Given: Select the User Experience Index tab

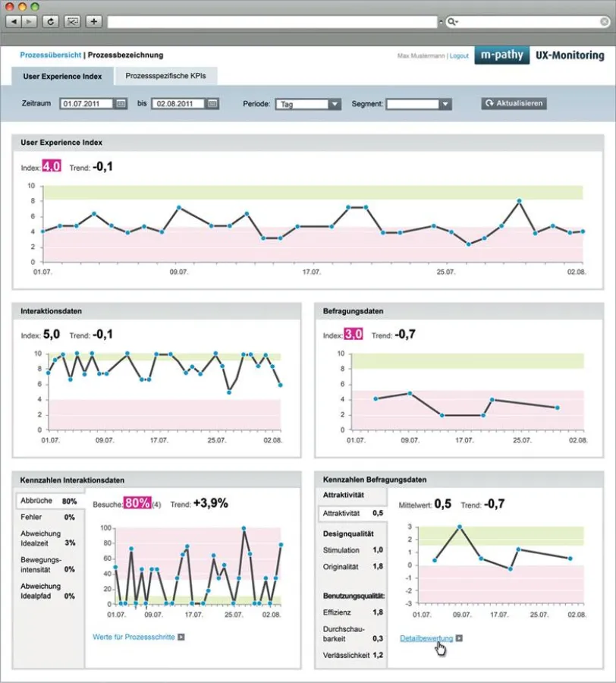Looking at the screenshot, I should tap(62, 76).
